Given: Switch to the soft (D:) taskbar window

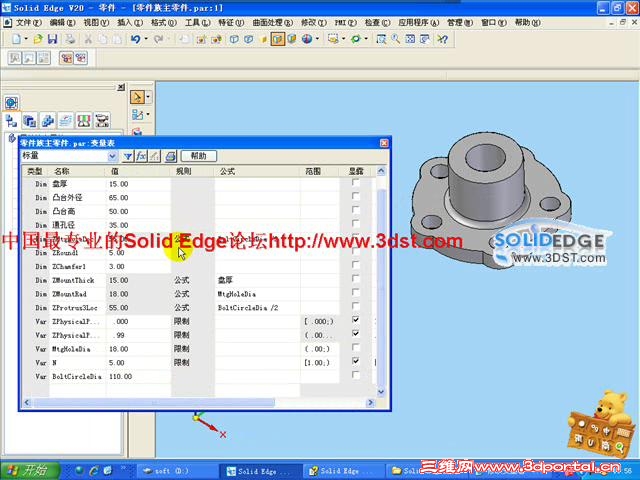Looking at the screenshot, I should [x=178, y=471].
